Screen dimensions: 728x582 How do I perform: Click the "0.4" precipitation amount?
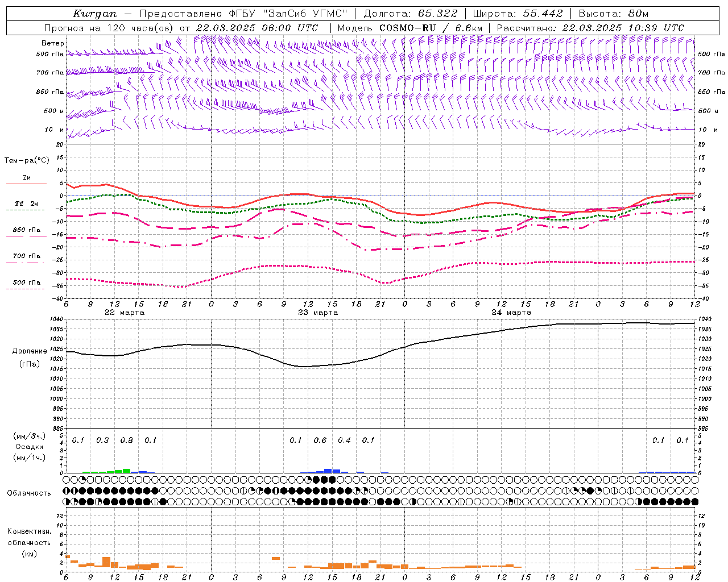point(344,440)
